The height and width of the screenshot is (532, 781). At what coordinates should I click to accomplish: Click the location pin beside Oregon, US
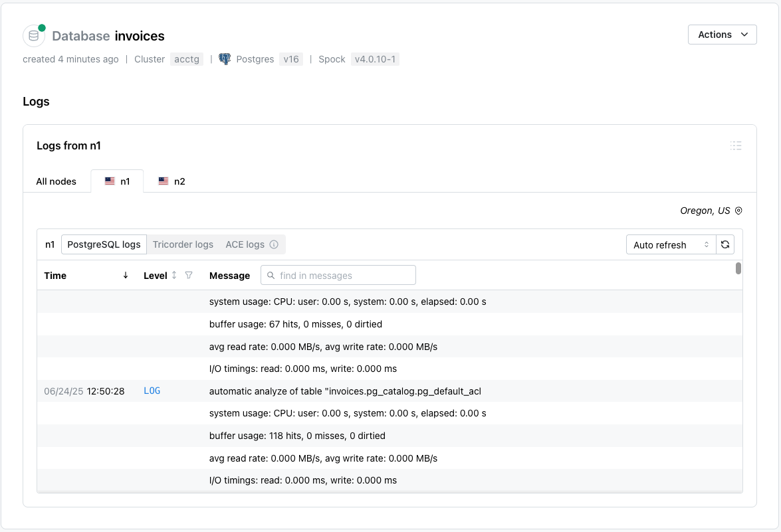[x=738, y=211]
